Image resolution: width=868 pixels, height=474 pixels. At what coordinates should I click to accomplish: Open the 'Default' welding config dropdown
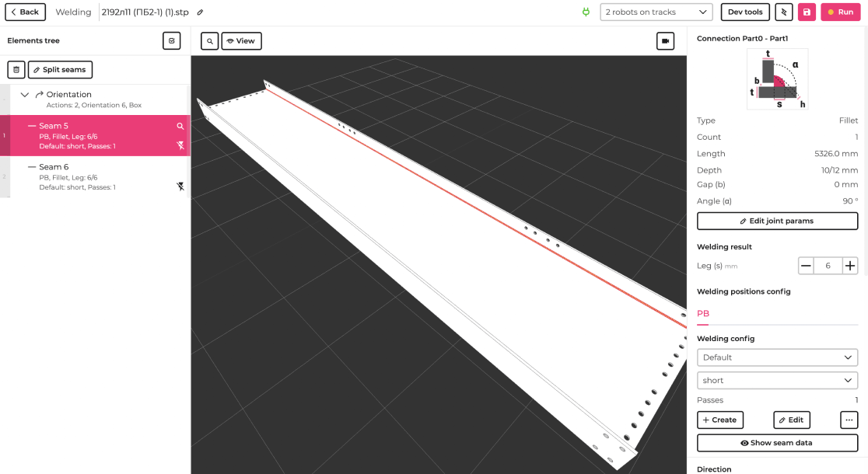point(777,357)
